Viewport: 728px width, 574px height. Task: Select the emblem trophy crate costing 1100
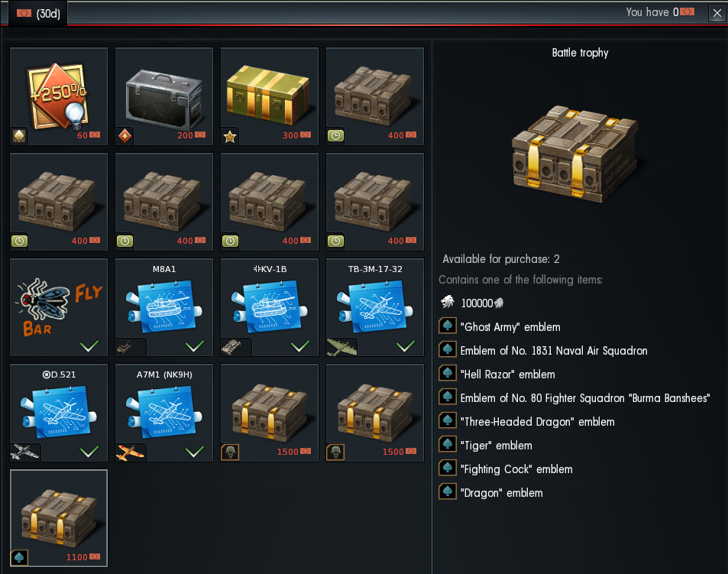point(59,517)
